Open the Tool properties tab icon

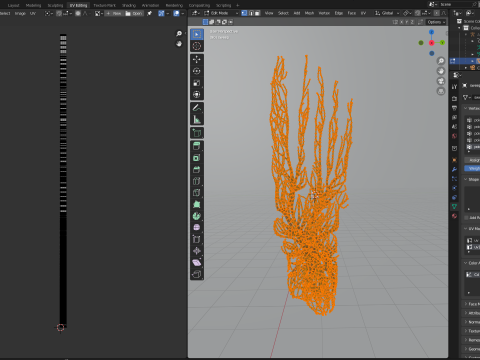(x=454, y=87)
